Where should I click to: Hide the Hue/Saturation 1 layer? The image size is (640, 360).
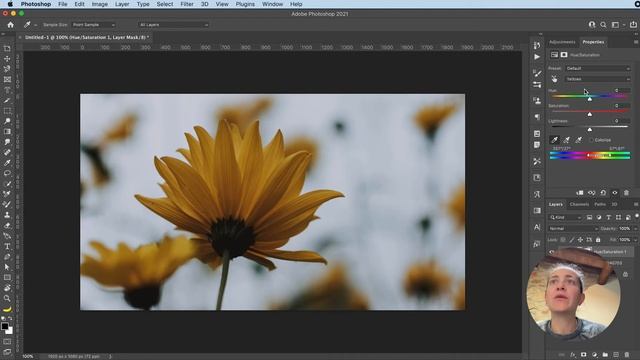(552, 252)
